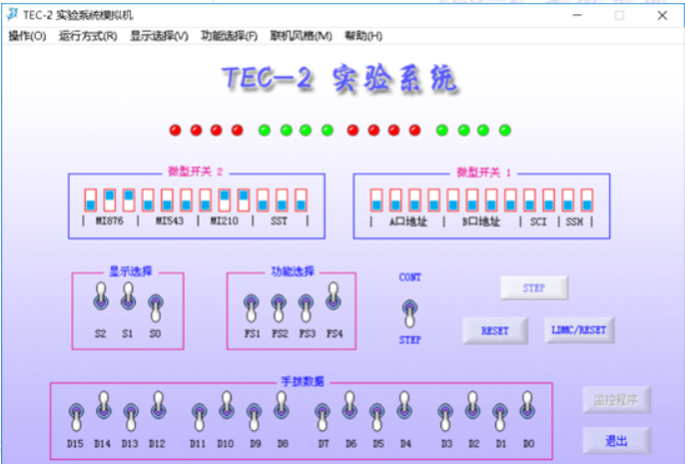The width and height of the screenshot is (685, 465).
Task: Toggle the middle DIP switch above SST
Action: pyautogui.click(x=282, y=200)
